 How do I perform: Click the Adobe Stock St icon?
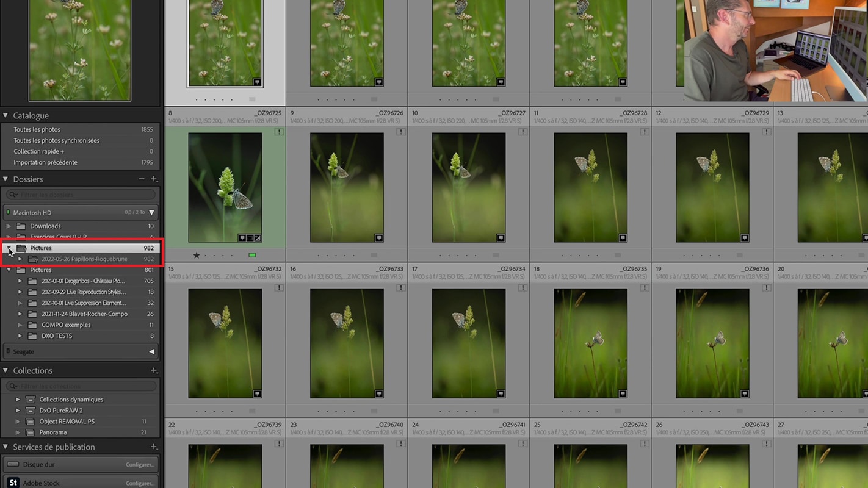pyautogui.click(x=13, y=483)
